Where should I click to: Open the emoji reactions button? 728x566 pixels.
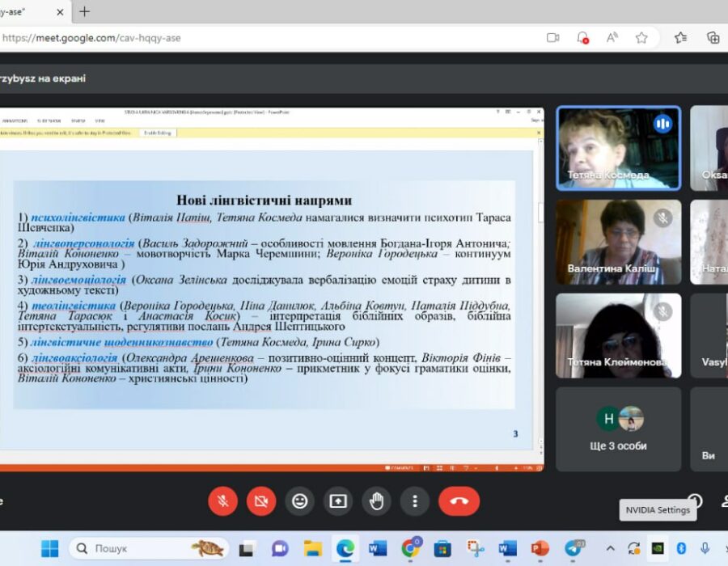pos(299,501)
